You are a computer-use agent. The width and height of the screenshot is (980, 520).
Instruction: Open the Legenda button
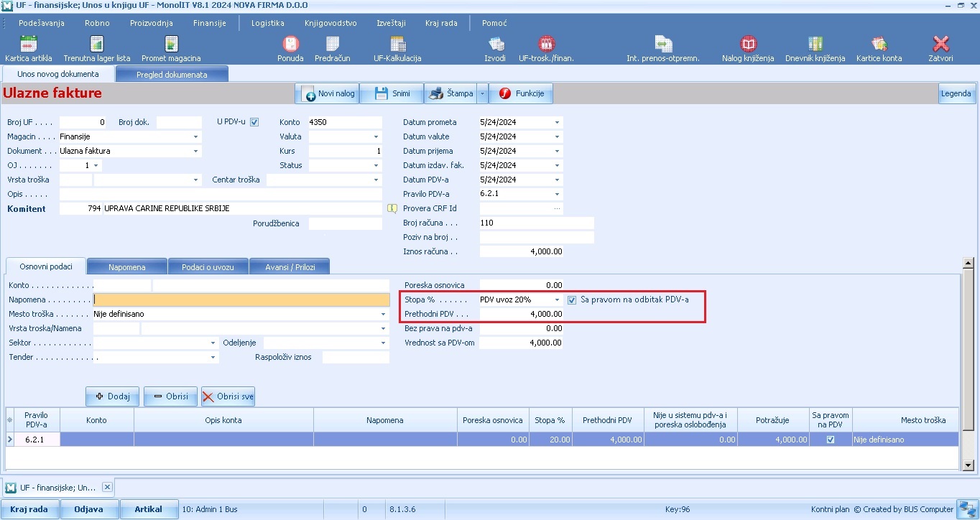[956, 93]
